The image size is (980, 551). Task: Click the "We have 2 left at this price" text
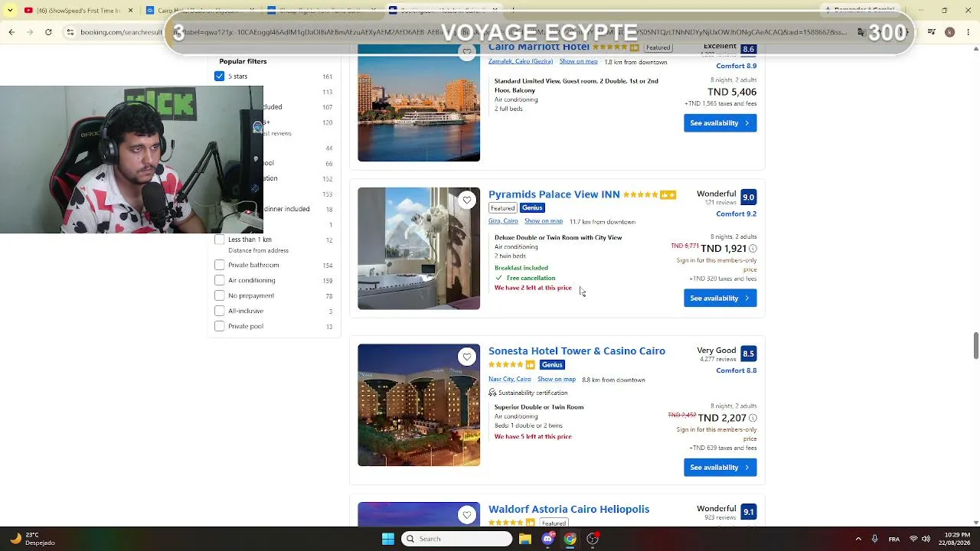(x=533, y=288)
